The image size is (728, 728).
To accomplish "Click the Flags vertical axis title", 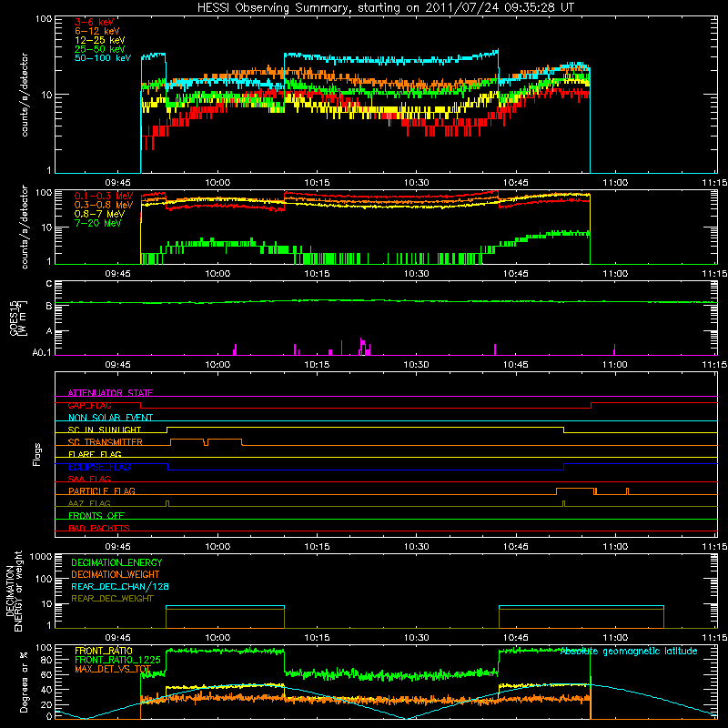I will pos(37,454).
